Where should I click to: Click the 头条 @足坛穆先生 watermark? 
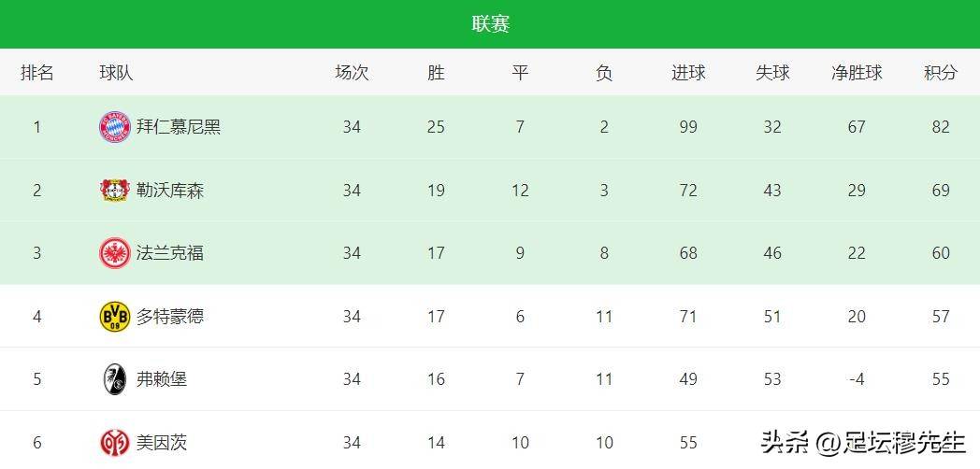(863, 444)
